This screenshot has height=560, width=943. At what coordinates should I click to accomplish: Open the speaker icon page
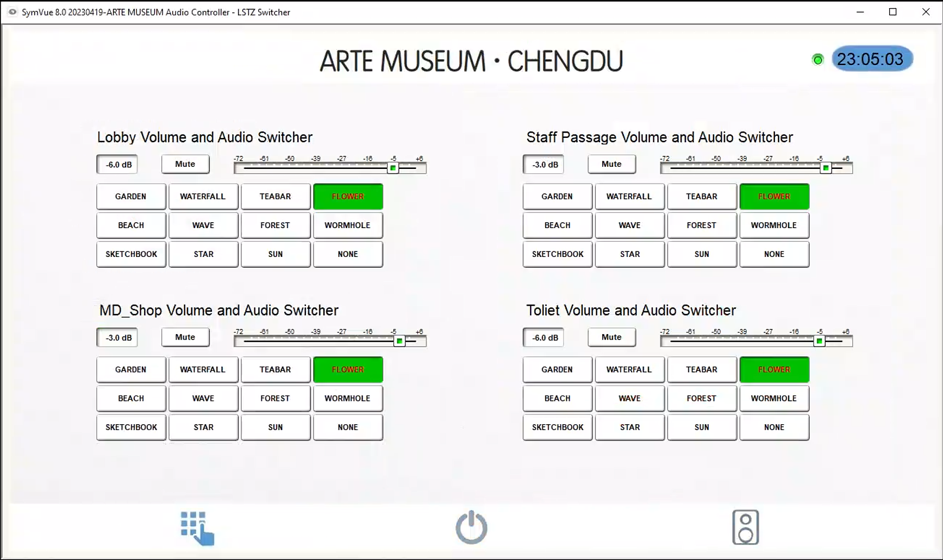(x=745, y=527)
